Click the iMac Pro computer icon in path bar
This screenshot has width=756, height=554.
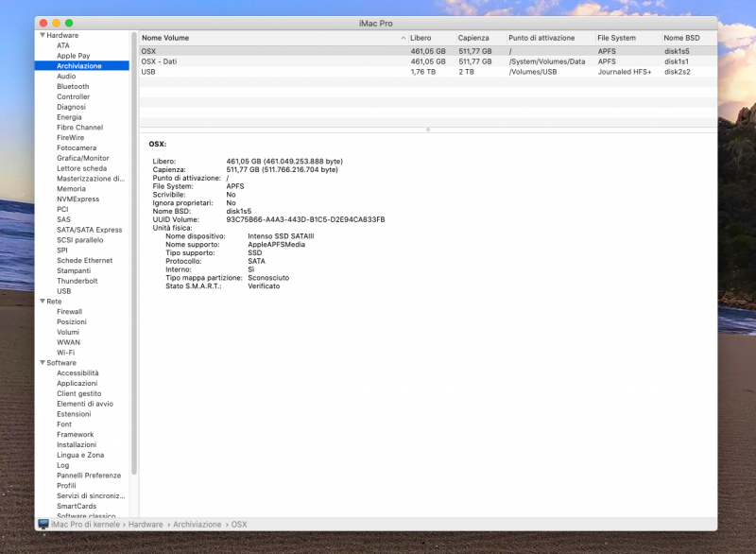pos(43,524)
